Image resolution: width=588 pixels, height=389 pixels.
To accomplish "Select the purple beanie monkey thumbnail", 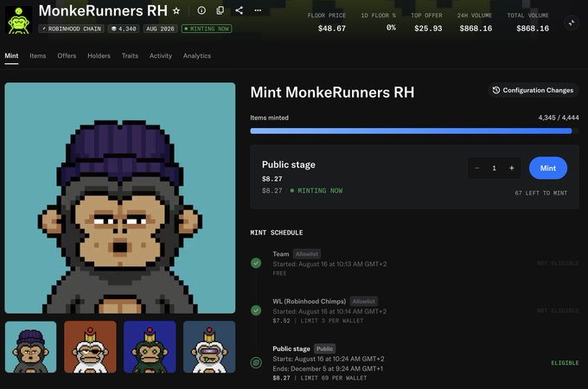I will pos(31,347).
